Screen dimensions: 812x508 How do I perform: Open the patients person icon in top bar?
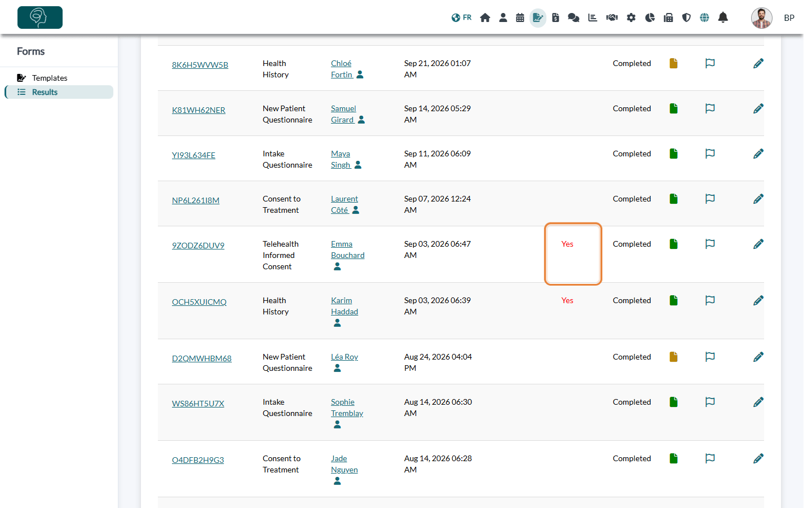tap(503, 17)
